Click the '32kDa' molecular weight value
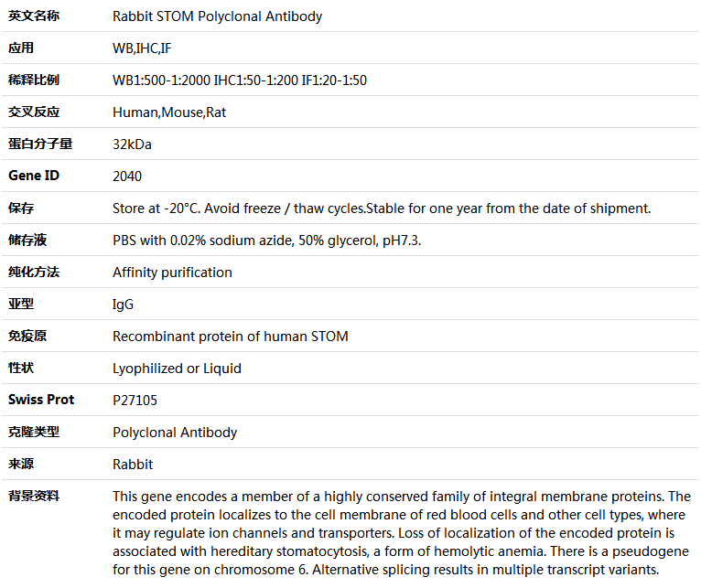 point(132,144)
